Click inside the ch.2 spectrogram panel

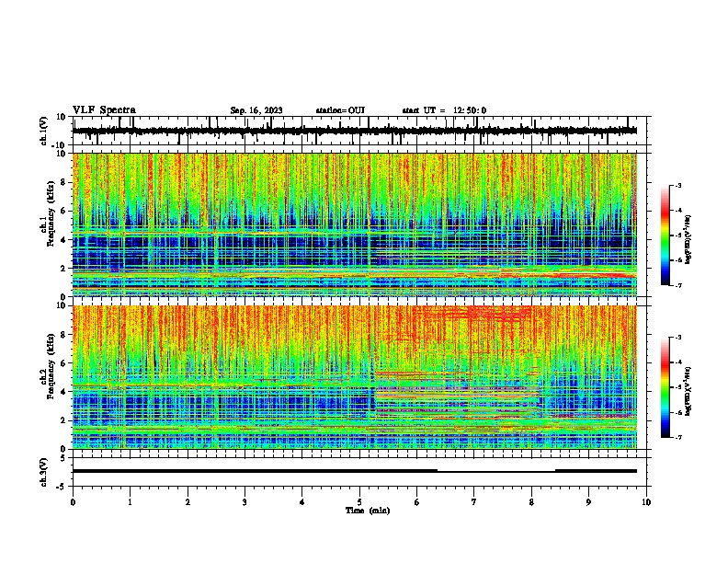(x=359, y=377)
